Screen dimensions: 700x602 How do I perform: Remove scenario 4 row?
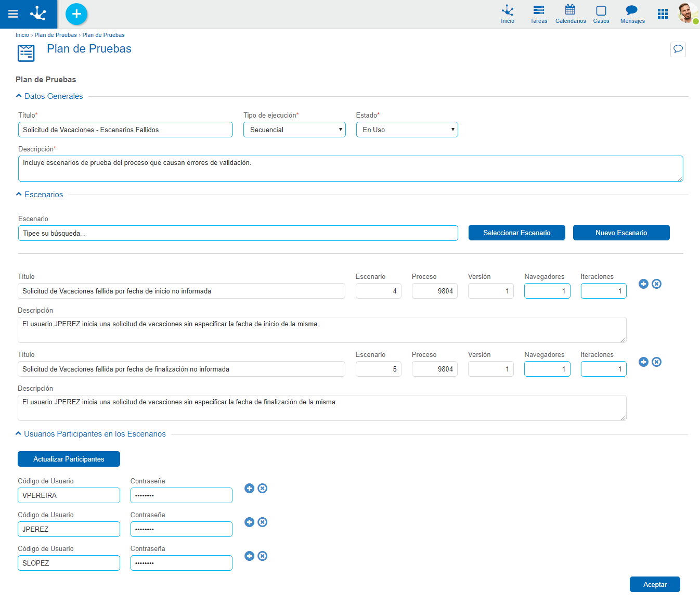click(657, 284)
